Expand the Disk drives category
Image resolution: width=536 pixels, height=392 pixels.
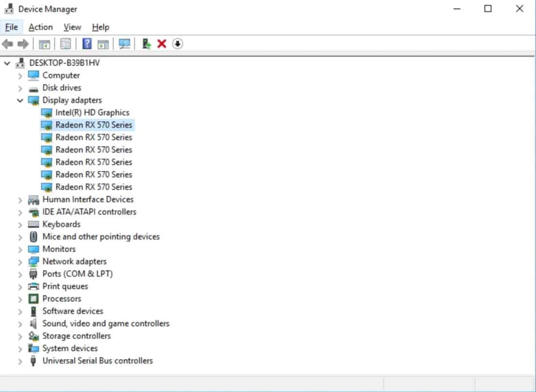tap(20, 89)
